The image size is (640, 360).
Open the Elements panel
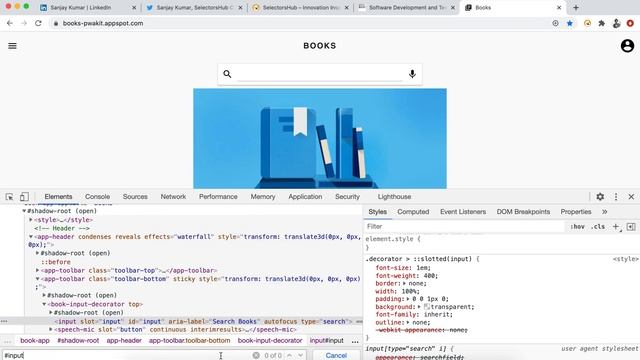pos(58,197)
